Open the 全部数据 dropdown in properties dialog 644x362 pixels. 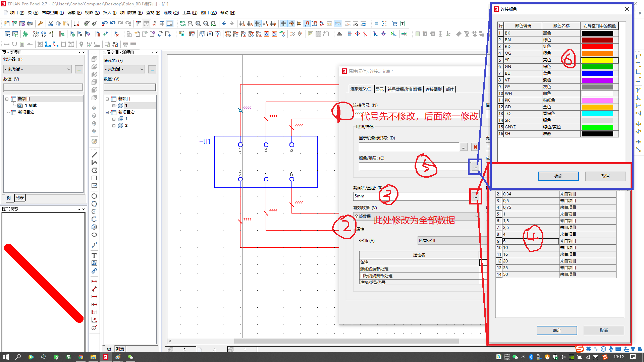pos(477,216)
